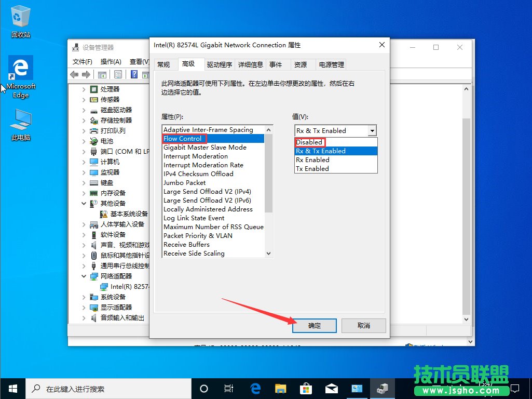Open the 查看(V) menu in Device Manager
532x399 pixels.
tap(139, 61)
